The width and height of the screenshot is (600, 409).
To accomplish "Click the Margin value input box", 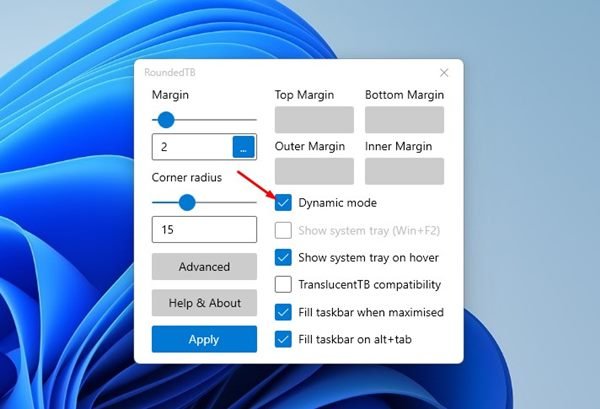I will click(x=191, y=147).
